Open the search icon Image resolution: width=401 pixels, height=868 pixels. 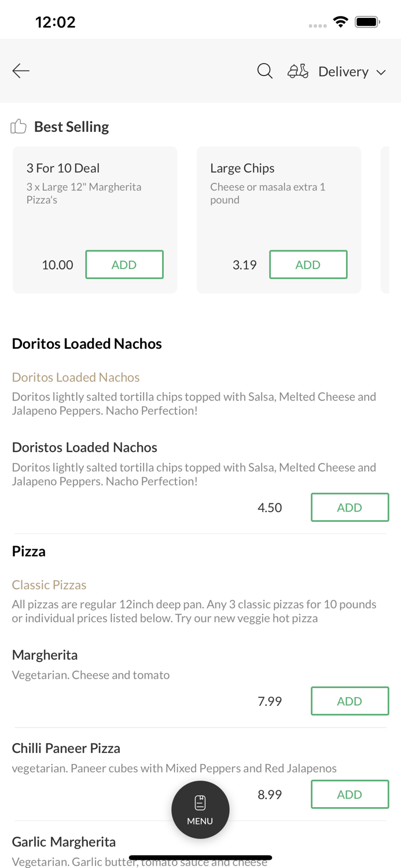[x=264, y=71]
